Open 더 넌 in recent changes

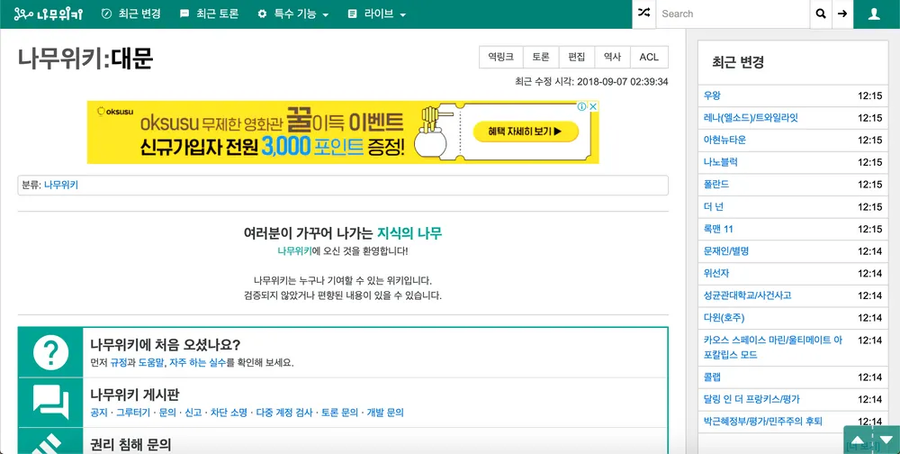tap(713, 207)
